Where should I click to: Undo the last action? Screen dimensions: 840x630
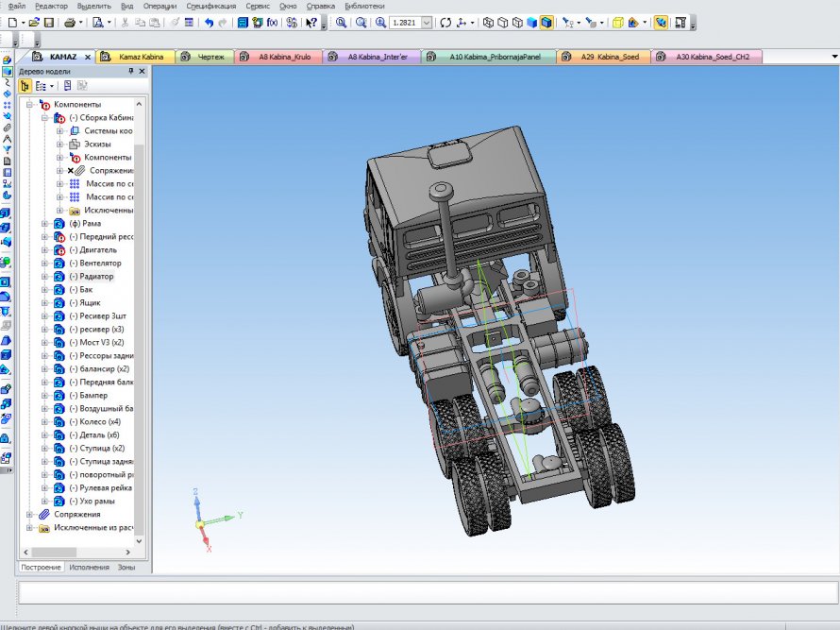[209, 23]
